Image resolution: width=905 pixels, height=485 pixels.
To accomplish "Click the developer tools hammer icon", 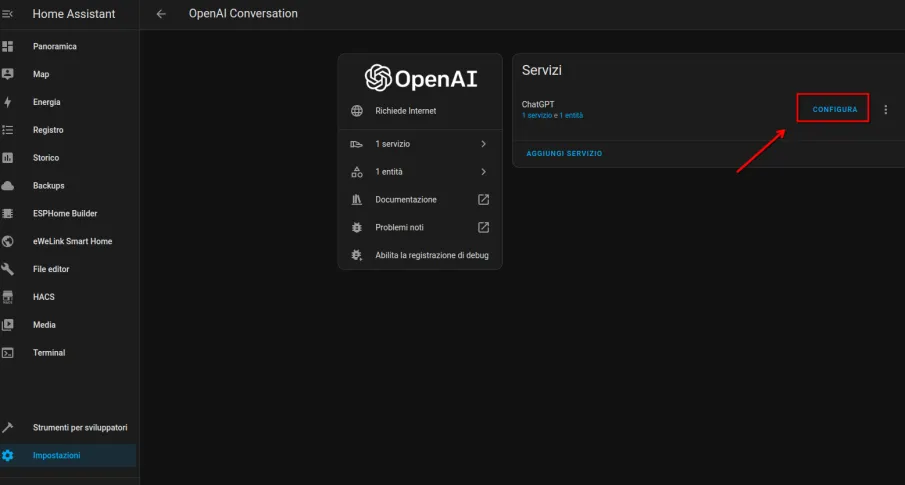I will click(x=8, y=428).
